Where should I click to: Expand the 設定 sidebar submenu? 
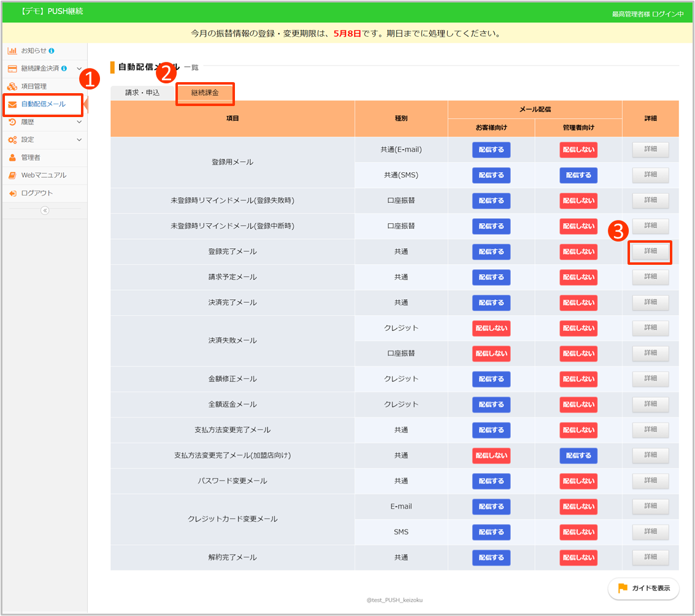point(79,140)
